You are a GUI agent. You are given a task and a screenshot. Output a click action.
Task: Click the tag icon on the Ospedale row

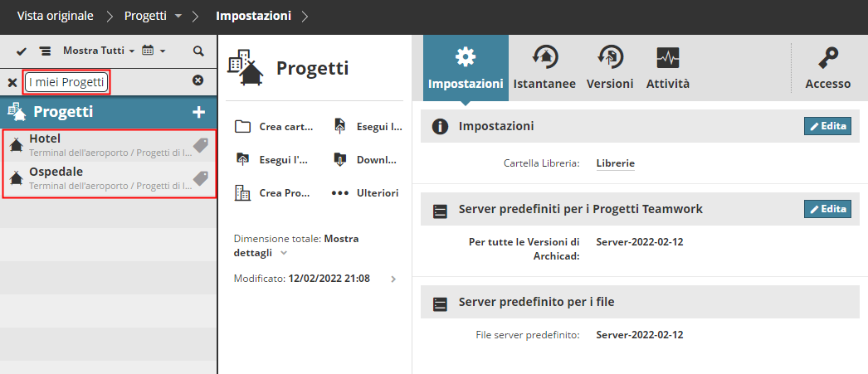(x=200, y=178)
